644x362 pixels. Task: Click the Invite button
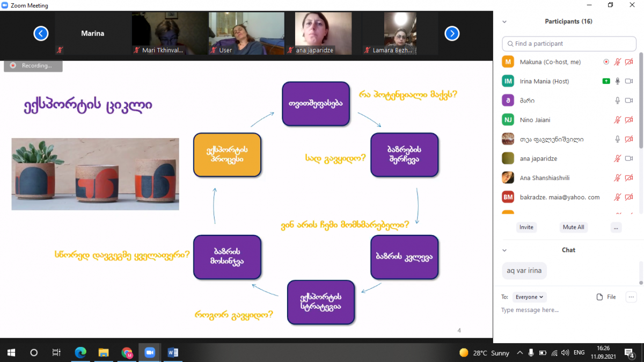point(526,227)
